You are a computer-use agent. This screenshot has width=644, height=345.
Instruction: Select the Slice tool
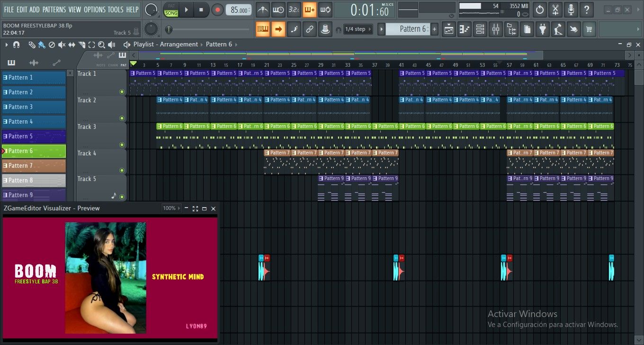[81, 45]
